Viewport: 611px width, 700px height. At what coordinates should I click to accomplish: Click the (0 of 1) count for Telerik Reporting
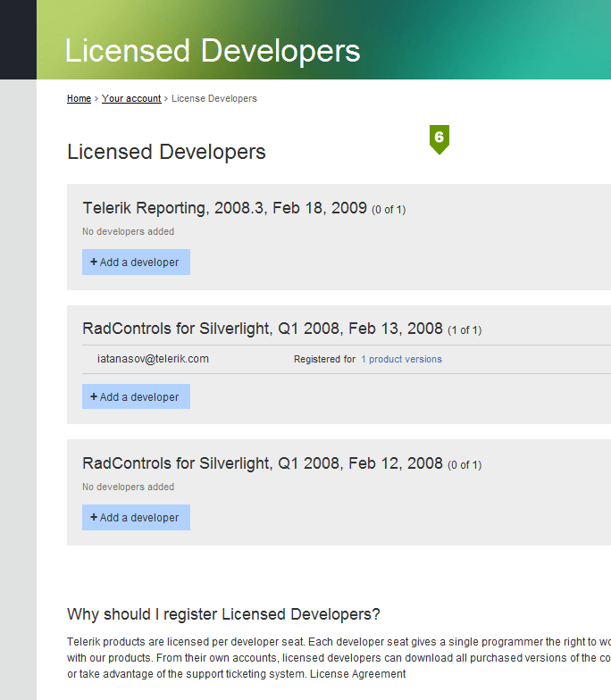click(389, 210)
